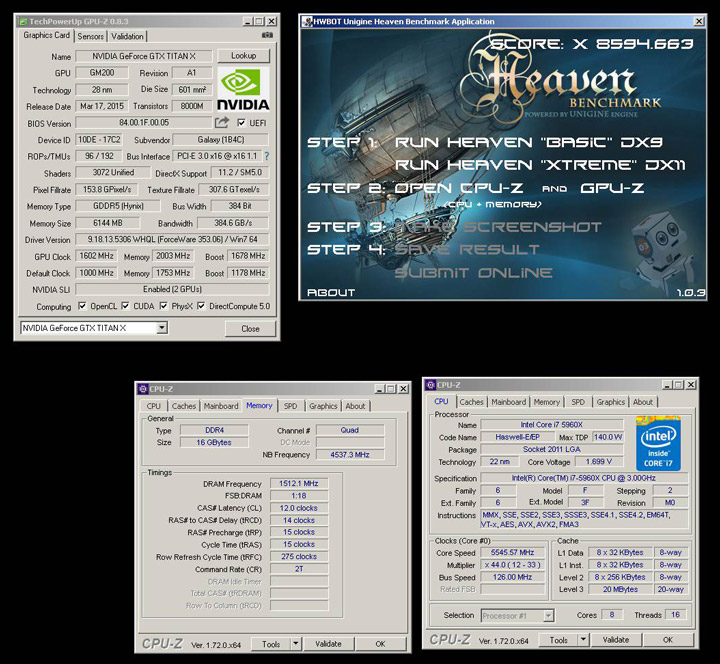Click Run Heaven "Xtreme" DX11
Viewport: 720px width, 664px height.
[540, 165]
